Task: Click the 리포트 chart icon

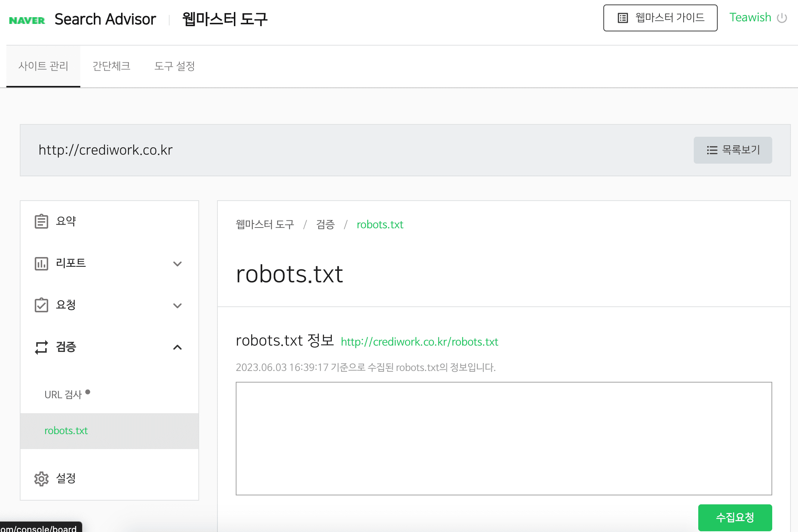Action: pyautogui.click(x=41, y=263)
